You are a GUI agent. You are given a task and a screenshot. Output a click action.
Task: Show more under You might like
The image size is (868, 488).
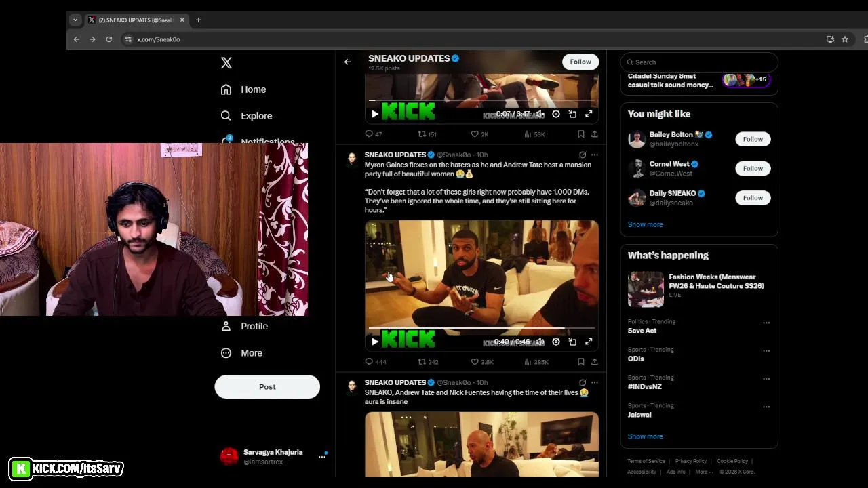tap(646, 224)
